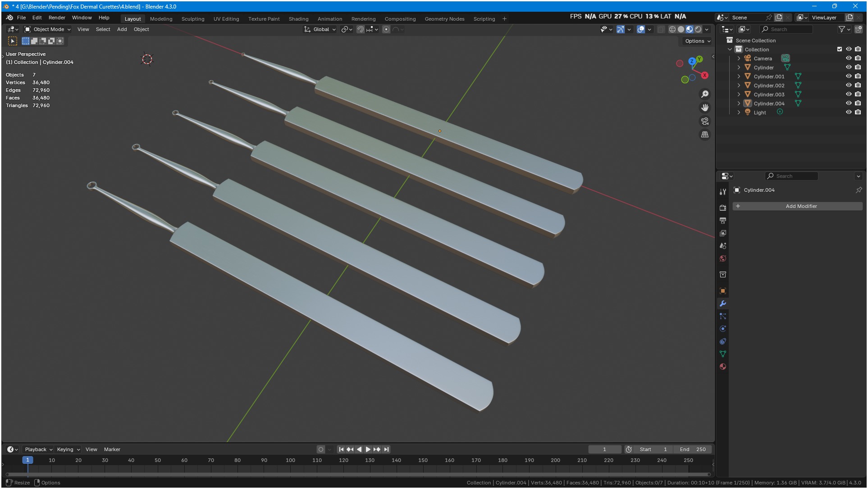Select solid viewport shading
Screen dimensions: 868x489
click(681, 29)
